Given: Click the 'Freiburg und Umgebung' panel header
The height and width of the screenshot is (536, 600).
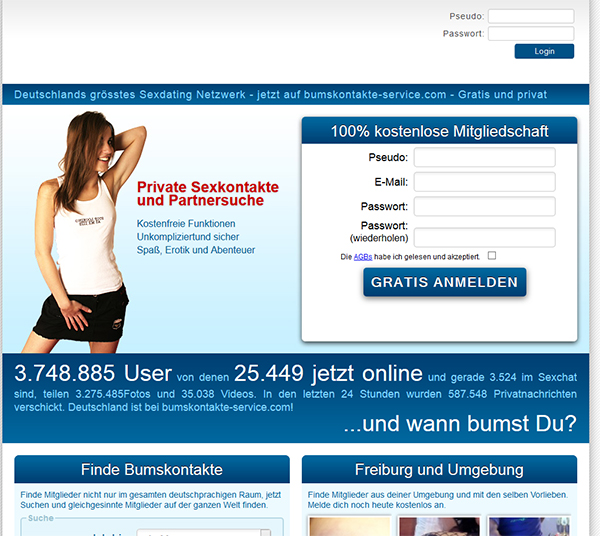Looking at the screenshot, I should tap(439, 469).
